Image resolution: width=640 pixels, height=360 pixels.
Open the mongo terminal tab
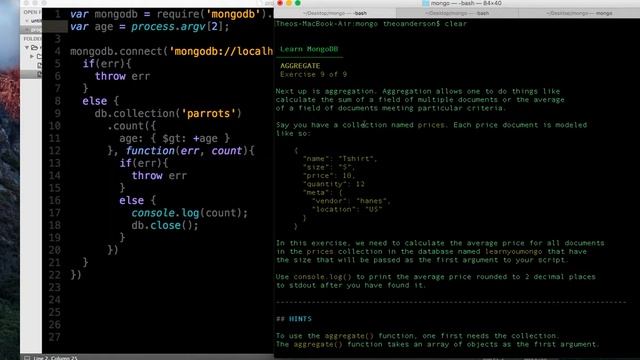click(579, 13)
